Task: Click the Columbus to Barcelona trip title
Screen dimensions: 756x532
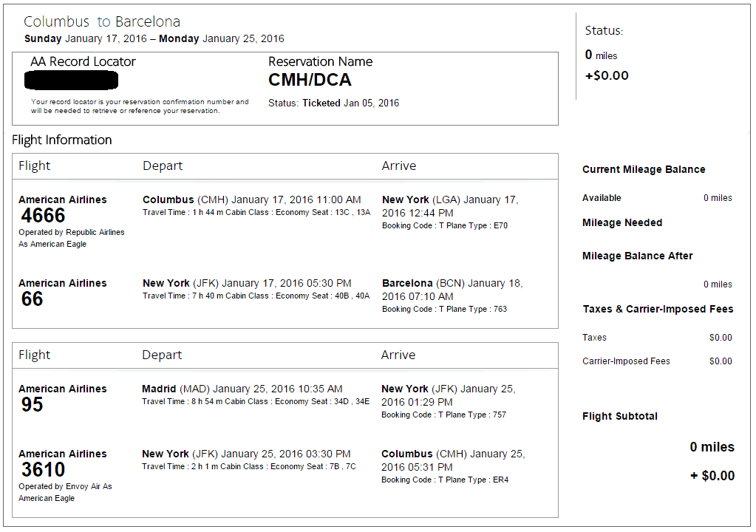Action: coord(102,21)
